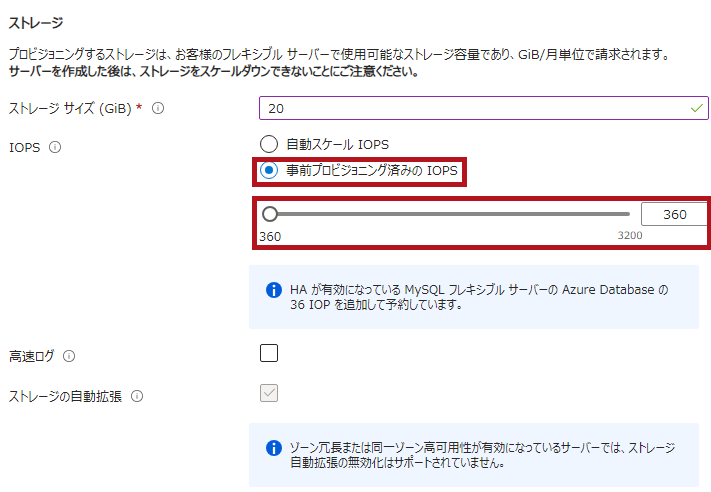Select 自動スケール IOPS radio option
Viewport: 711px width, 492px height.
[x=268, y=144]
